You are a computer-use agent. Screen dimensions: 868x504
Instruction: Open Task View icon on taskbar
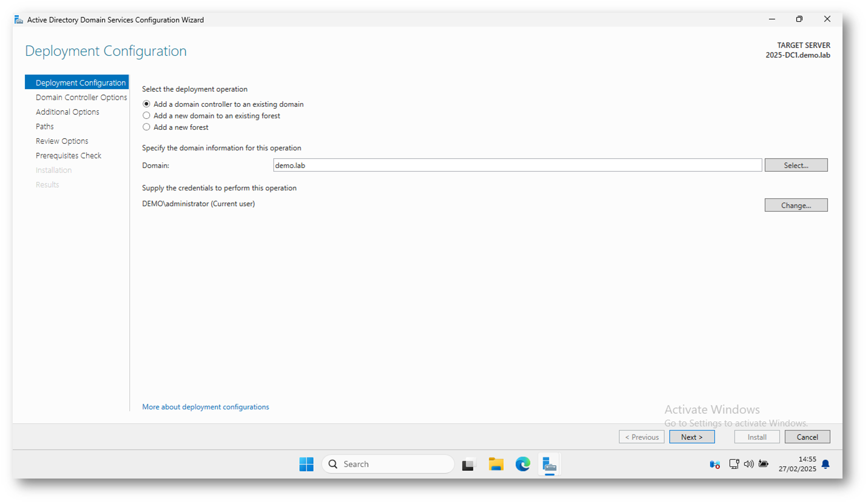[469, 465]
